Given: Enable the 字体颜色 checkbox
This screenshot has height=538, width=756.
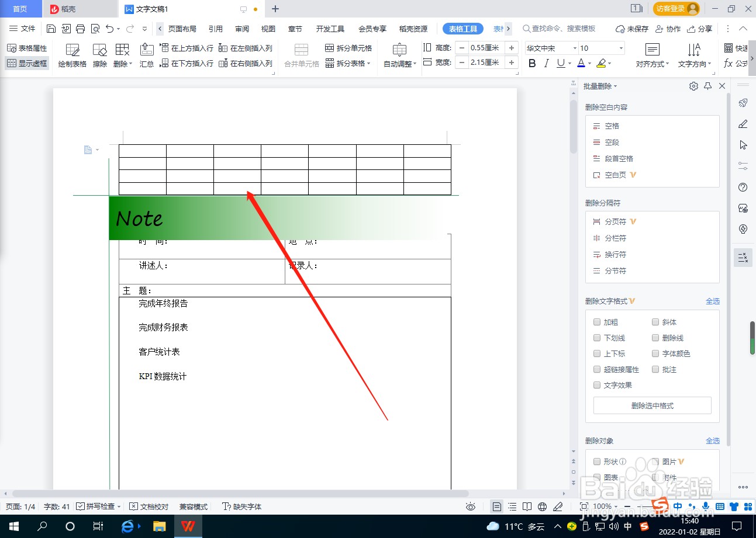Looking at the screenshot, I should pos(655,353).
